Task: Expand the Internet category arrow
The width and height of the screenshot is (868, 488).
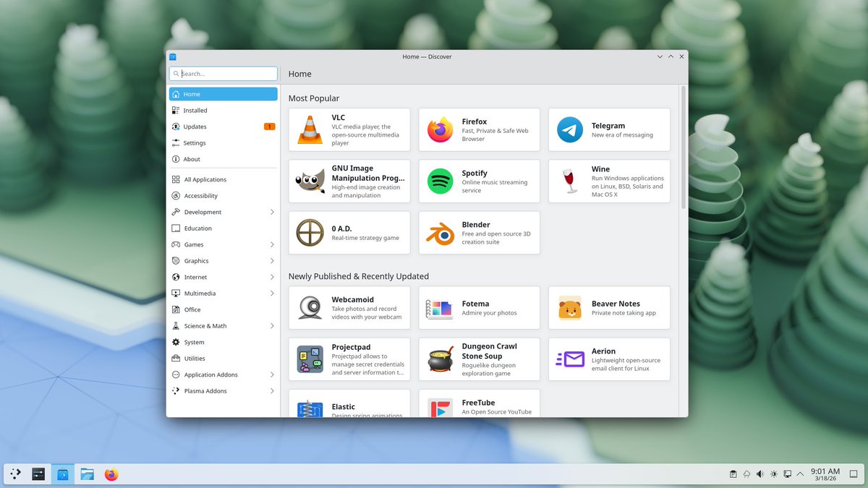Action: [x=272, y=277]
